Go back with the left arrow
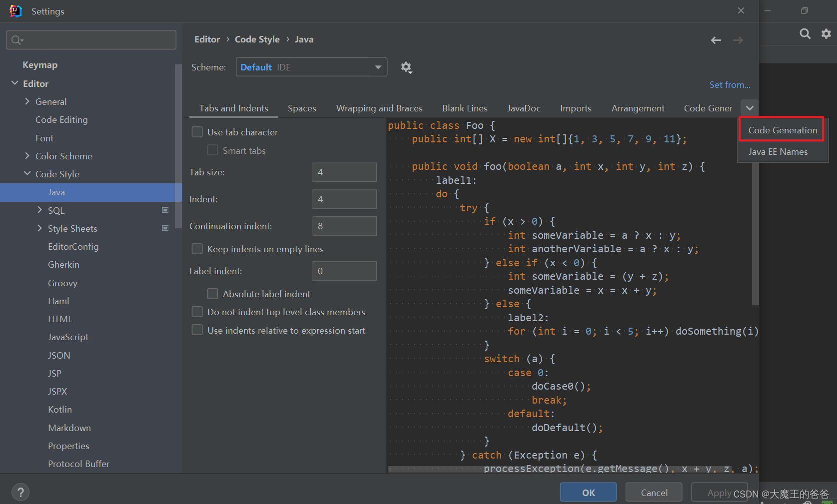Screen dimensions: 837x504 point(716,40)
